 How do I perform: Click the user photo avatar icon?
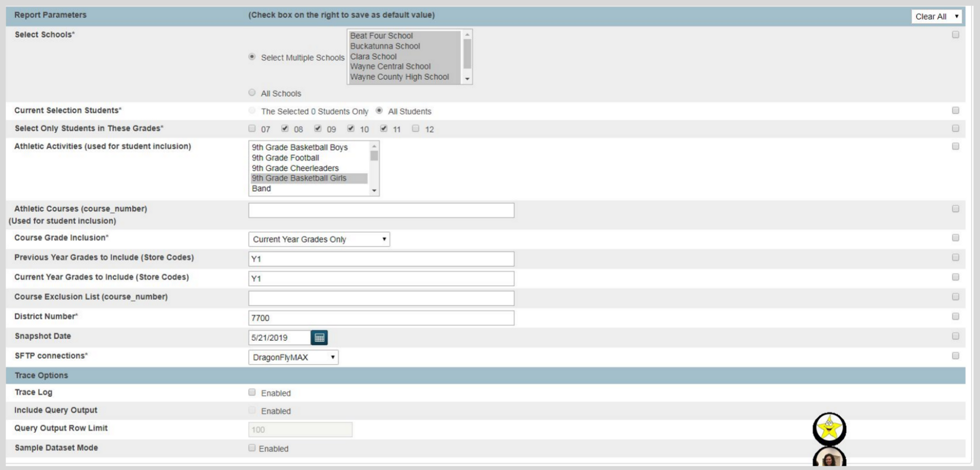(x=829, y=458)
